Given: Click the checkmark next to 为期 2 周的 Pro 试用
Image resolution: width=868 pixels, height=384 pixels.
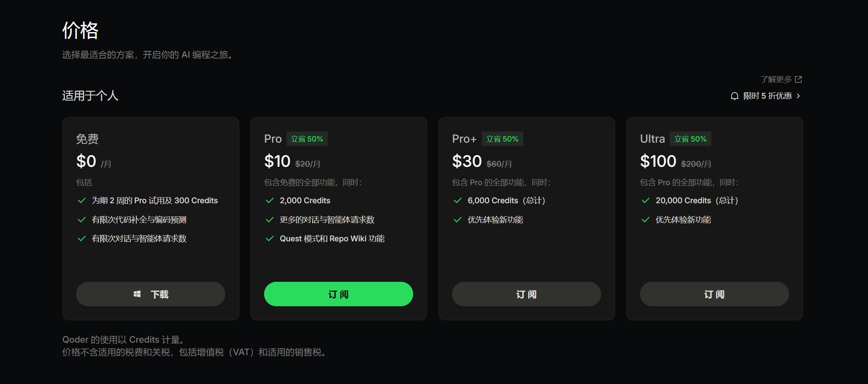Looking at the screenshot, I should 81,200.
